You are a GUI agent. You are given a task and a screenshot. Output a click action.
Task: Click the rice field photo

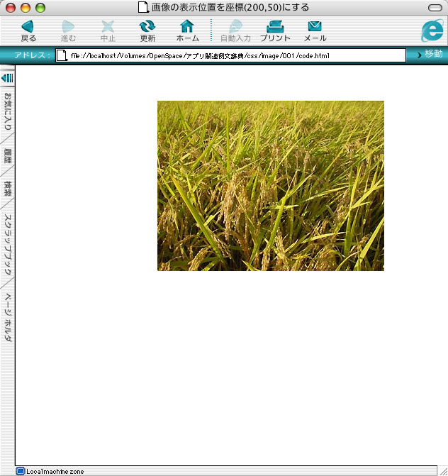tap(270, 185)
